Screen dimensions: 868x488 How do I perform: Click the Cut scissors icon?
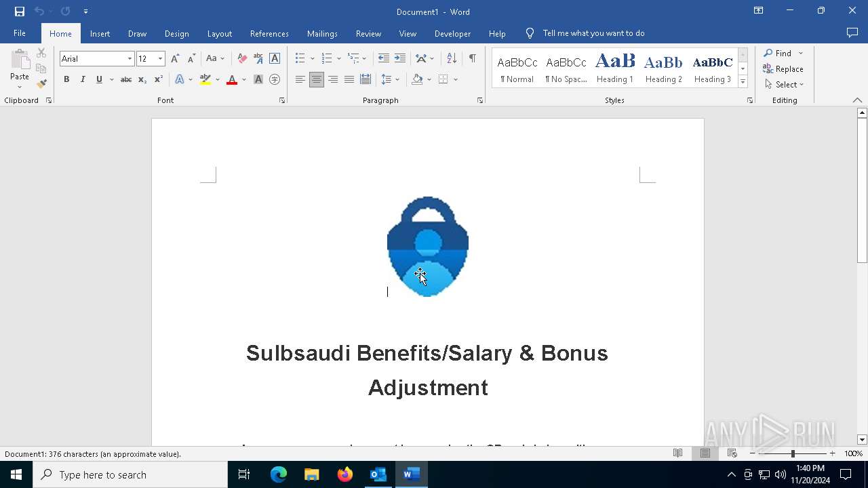(x=41, y=53)
